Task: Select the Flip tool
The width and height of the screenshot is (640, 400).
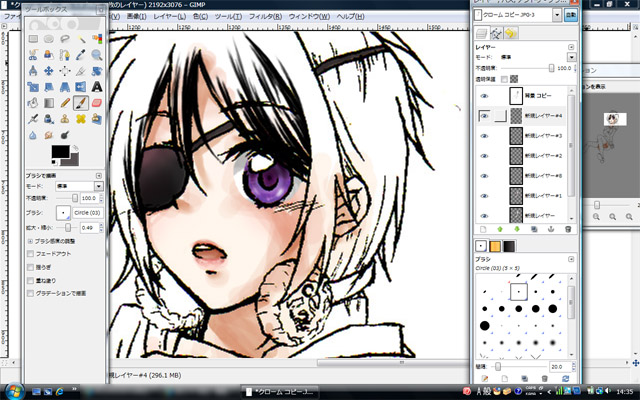Action: [x=81, y=87]
